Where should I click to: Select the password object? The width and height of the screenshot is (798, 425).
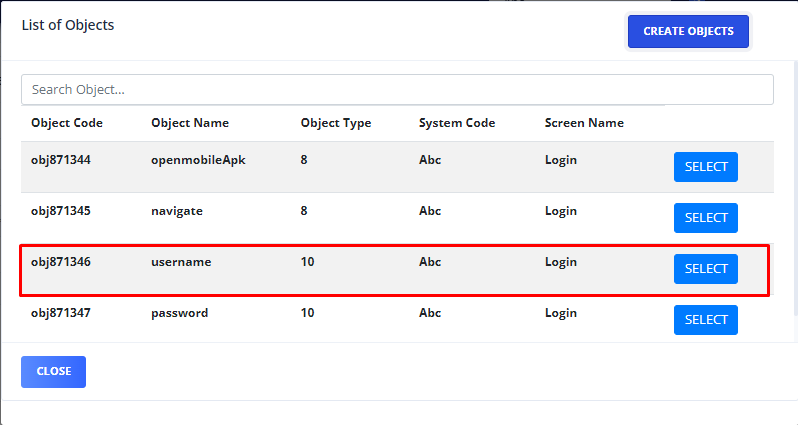705,320
